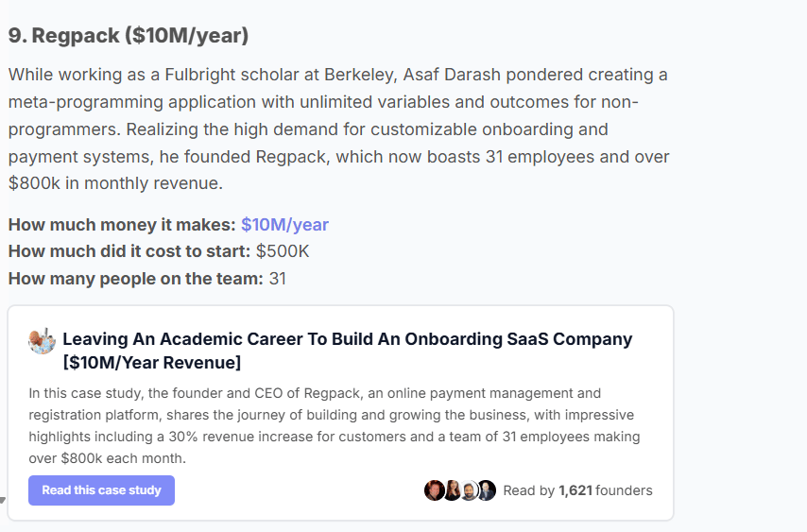Screen dimensions: 807x532
Task: Click the $500K startup cost value
Action: tap(283, 251)
